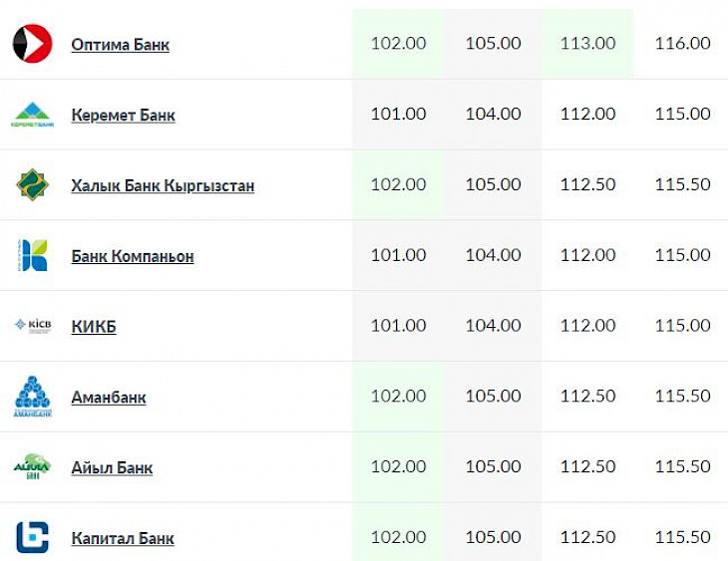
Task: Click the Капитал Банк logo icon
Action: tap(32, 538)
